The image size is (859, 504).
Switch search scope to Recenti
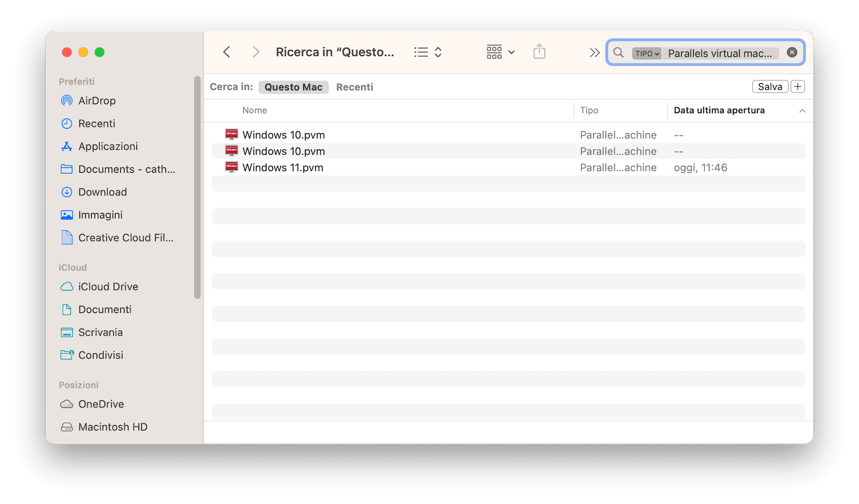point(354,87)
